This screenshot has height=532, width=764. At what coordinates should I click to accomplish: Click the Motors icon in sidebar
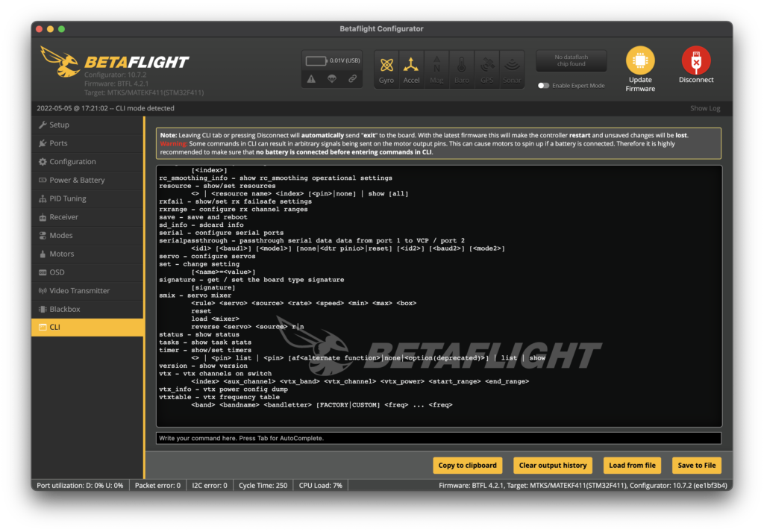(43, 254)
